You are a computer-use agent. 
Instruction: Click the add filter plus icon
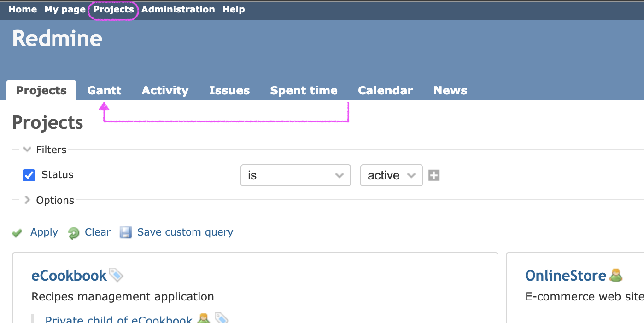(434, 175)
